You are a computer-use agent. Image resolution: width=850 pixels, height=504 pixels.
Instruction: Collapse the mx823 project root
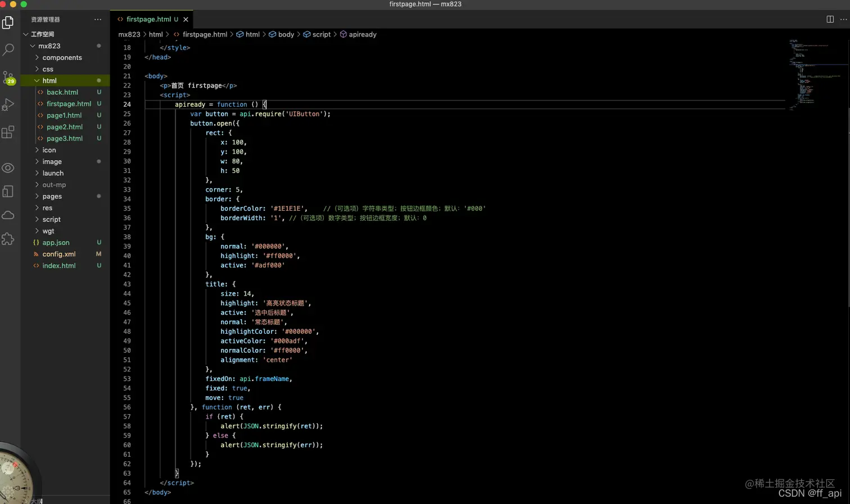(x=49, y=46)
